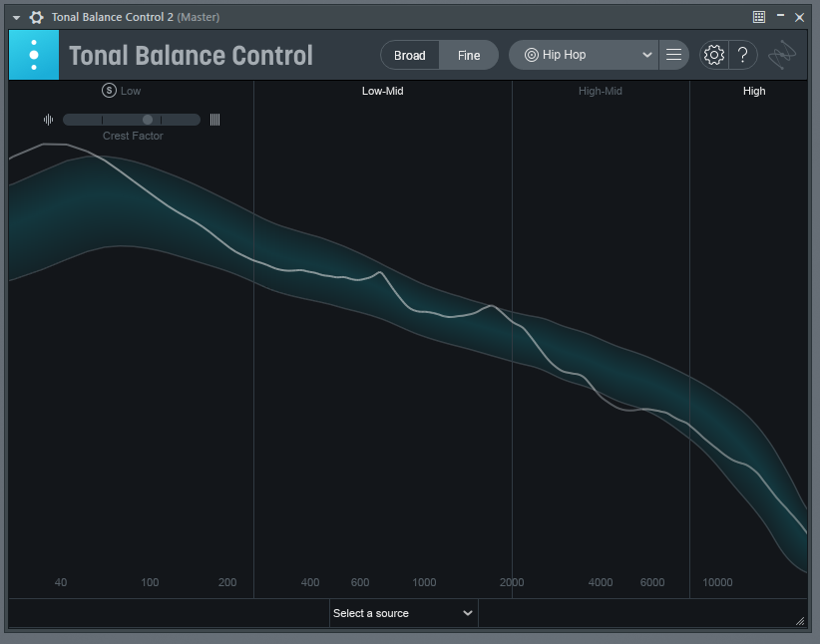The image size is (820, 644).
Task: Click the 40 frequency label
Action: click(x=61, y=582)
